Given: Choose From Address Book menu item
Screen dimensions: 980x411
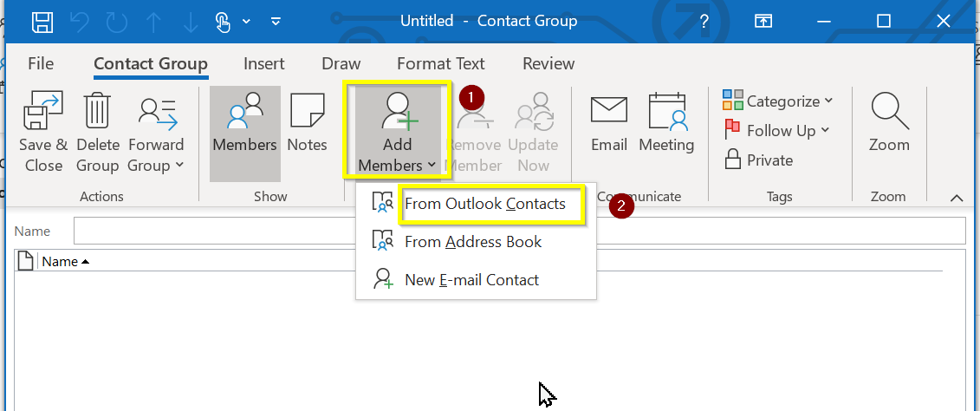Looking at the screenshot, I should (477, 241).
